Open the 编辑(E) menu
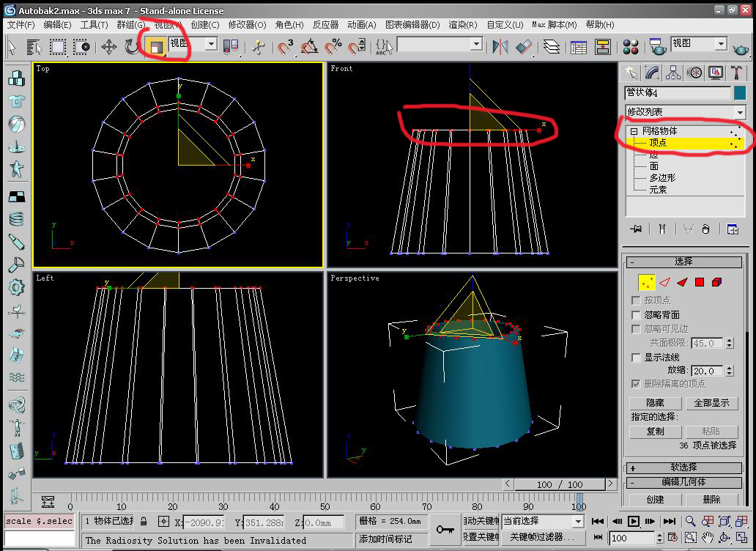The width and height of the screenshot is (756, 551). point(57,25)
